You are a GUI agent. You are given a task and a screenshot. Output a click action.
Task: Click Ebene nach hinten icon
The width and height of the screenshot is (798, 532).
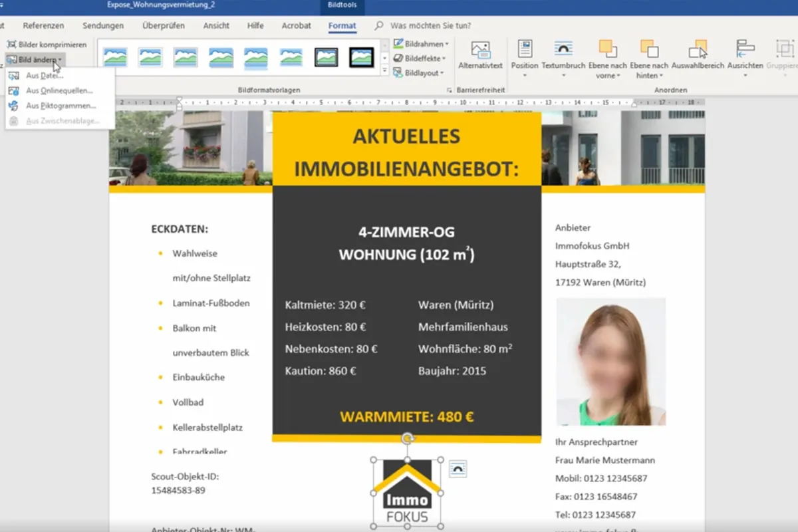(649, 49)
